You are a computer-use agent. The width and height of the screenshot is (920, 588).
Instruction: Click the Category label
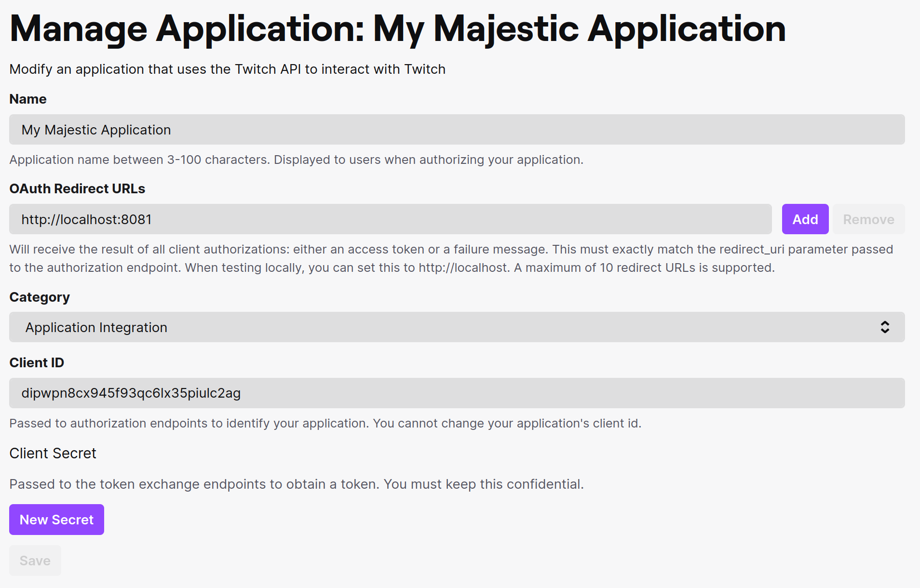40,297
